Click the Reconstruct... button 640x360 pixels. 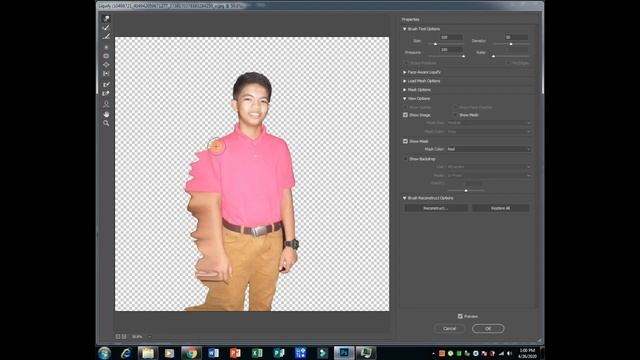[x=436, y=208]
